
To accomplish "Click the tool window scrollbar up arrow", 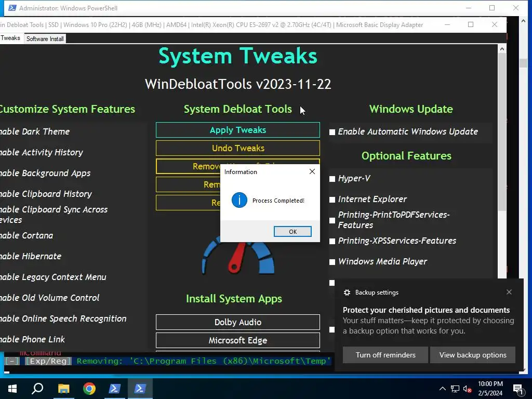I will point(502,49).
